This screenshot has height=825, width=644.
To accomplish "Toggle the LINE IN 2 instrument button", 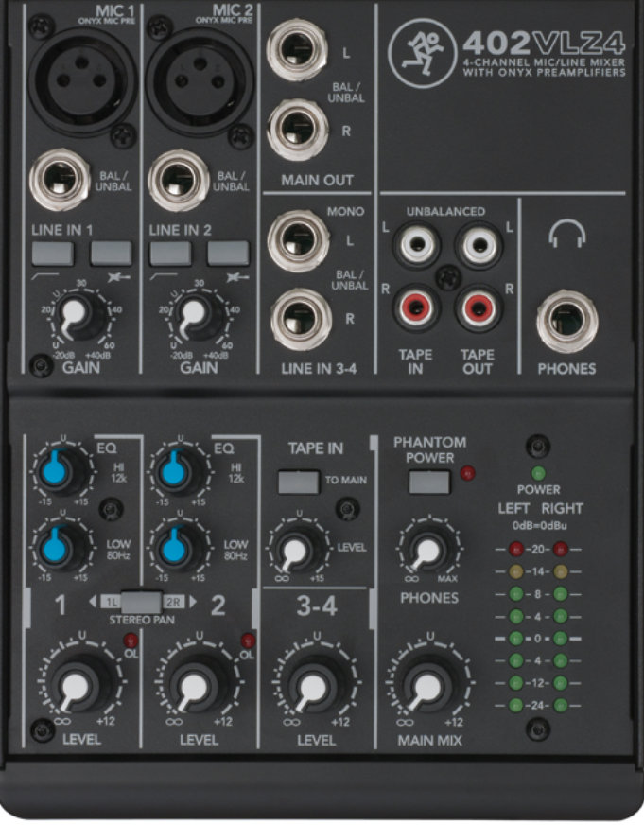I will (x=228, y=254).
